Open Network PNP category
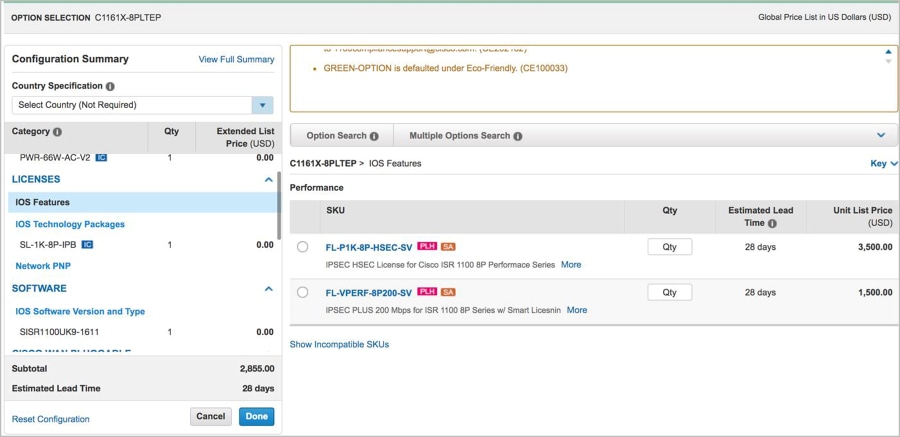This screenshot has width=900, height=437. click(x=43, y=266)
